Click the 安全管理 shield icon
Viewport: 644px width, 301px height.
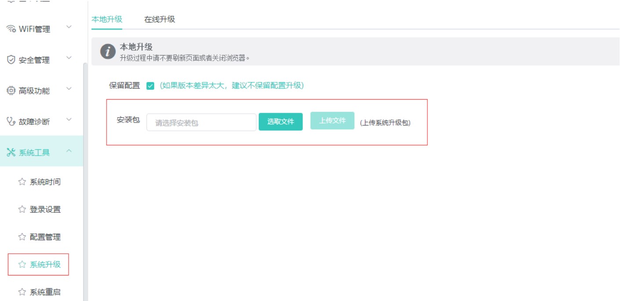(x=11, y=60)
